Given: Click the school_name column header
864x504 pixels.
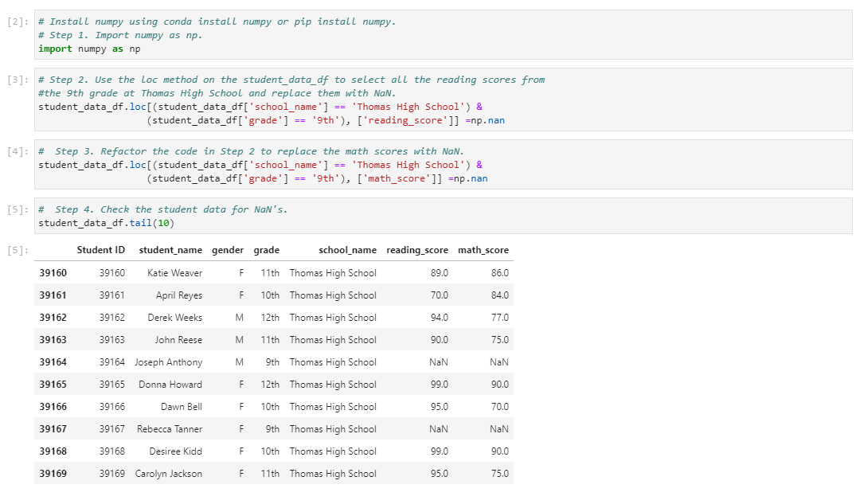Looking at the screenshot, I should pos(348,250).
